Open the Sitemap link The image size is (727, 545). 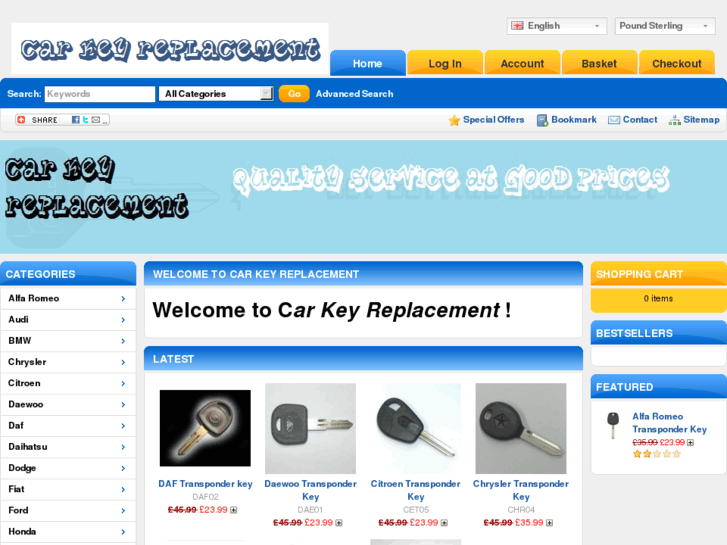[701, 120]
